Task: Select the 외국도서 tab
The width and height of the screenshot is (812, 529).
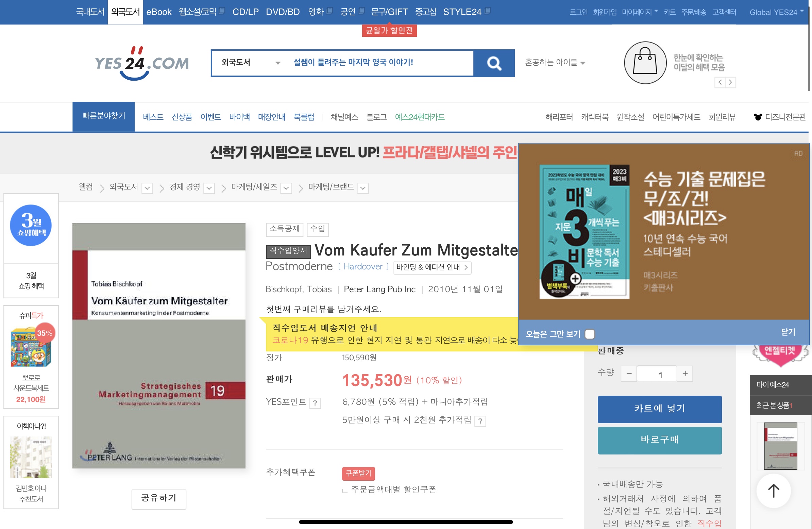Action: [125, 12]
